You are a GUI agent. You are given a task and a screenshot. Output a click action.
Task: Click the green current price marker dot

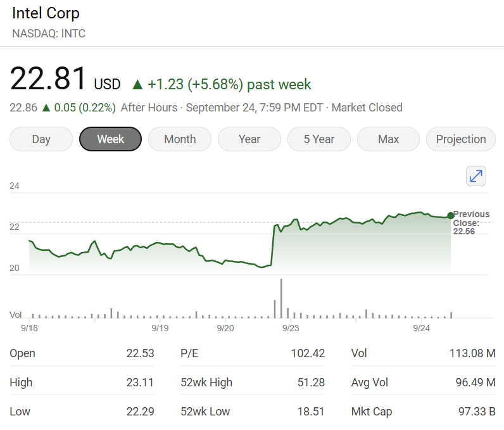(451, 216)
